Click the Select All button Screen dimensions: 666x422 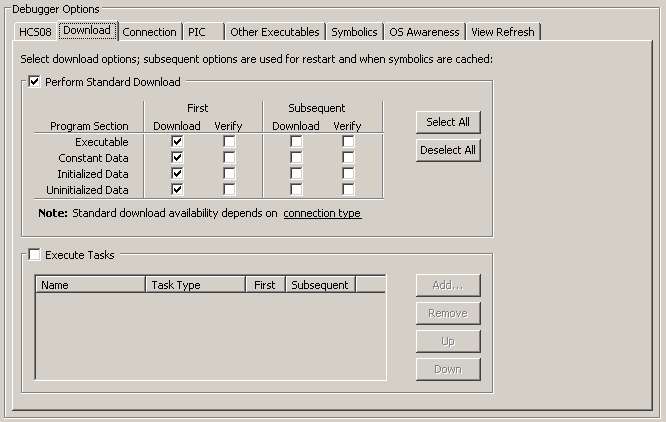point(448,122)
